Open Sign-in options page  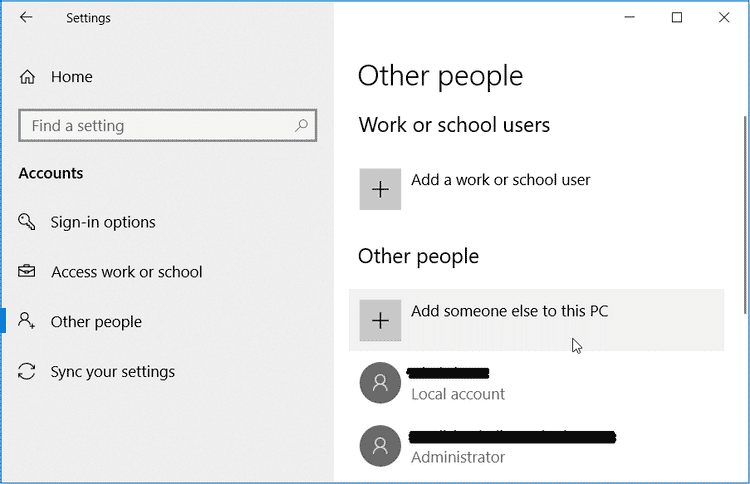[x=103, y=222]
